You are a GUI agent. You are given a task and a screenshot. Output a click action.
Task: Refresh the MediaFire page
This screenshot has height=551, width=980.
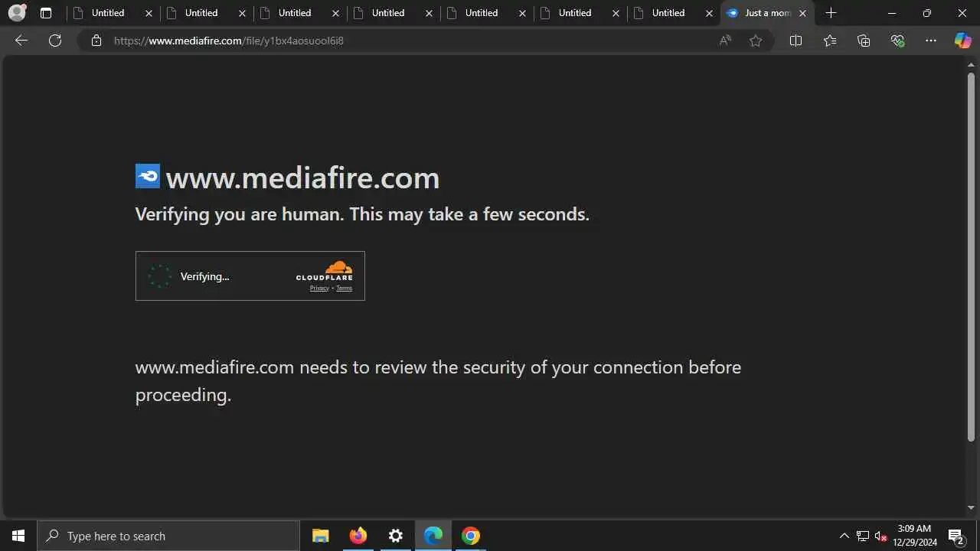(x=55, y=41)
